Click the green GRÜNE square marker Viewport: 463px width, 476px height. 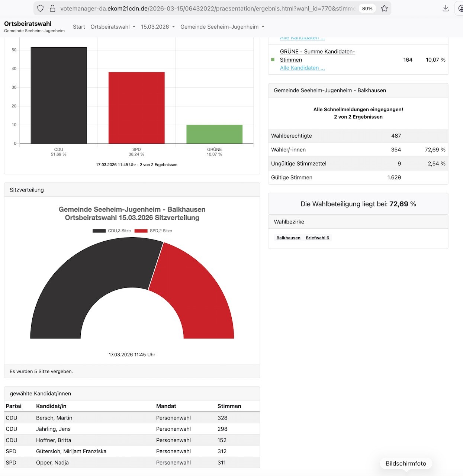273,59
